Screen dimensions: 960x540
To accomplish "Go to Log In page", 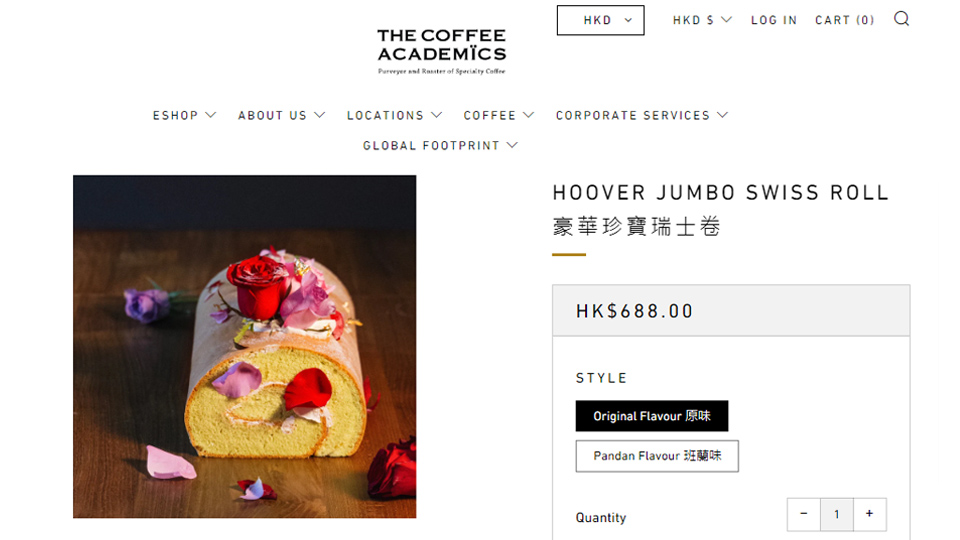I will click(774, 20).
